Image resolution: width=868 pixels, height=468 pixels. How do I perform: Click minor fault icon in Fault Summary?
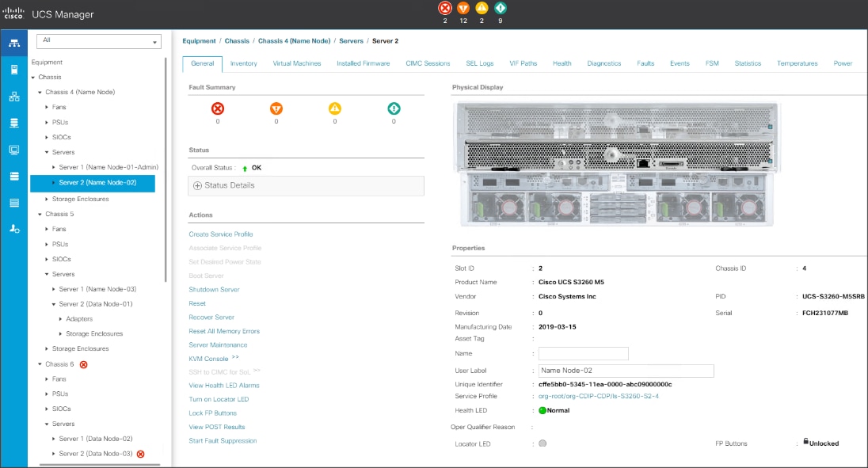335,108
